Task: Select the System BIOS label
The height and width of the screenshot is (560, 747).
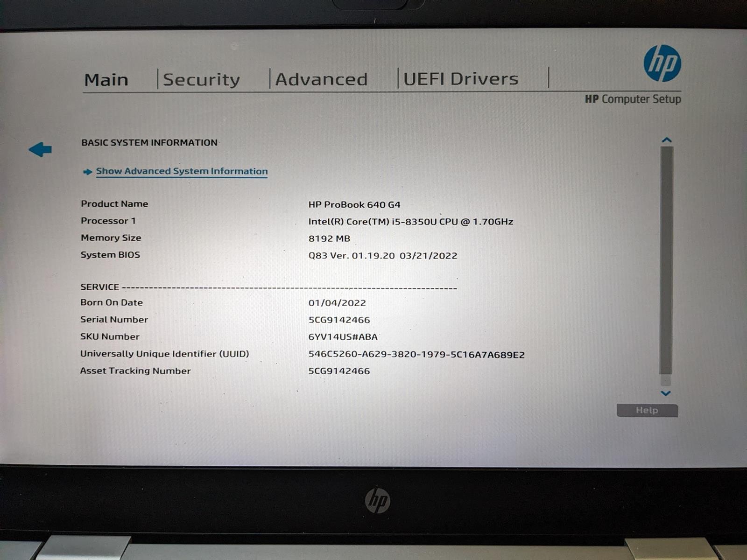Action: [110, 255]
